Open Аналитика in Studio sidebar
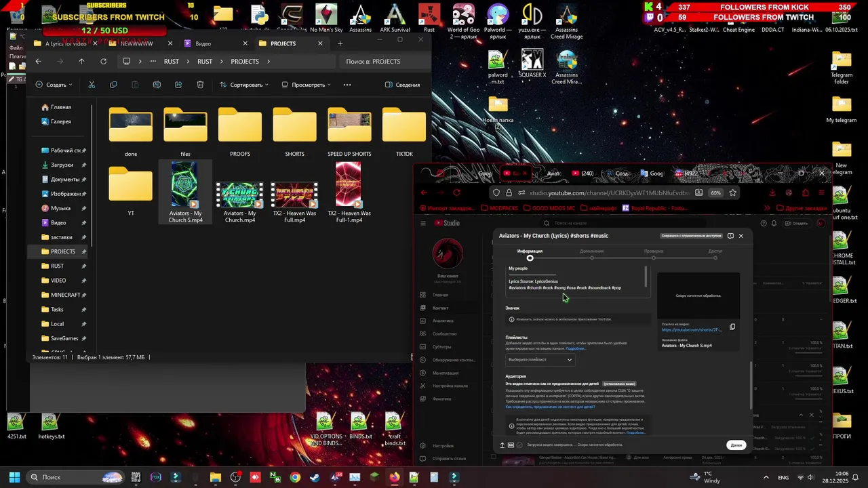Viewport: 868px width, 488px height. click(x=442, y=321)
